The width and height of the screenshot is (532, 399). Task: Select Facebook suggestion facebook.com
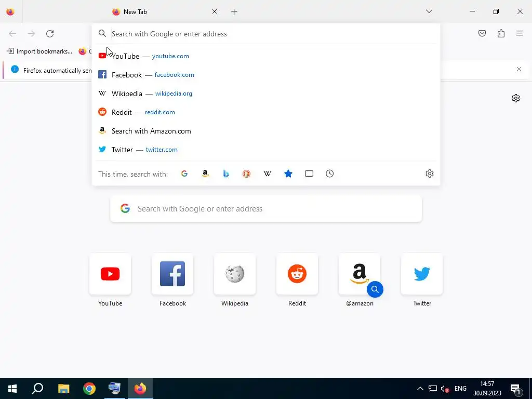(266, 75)
